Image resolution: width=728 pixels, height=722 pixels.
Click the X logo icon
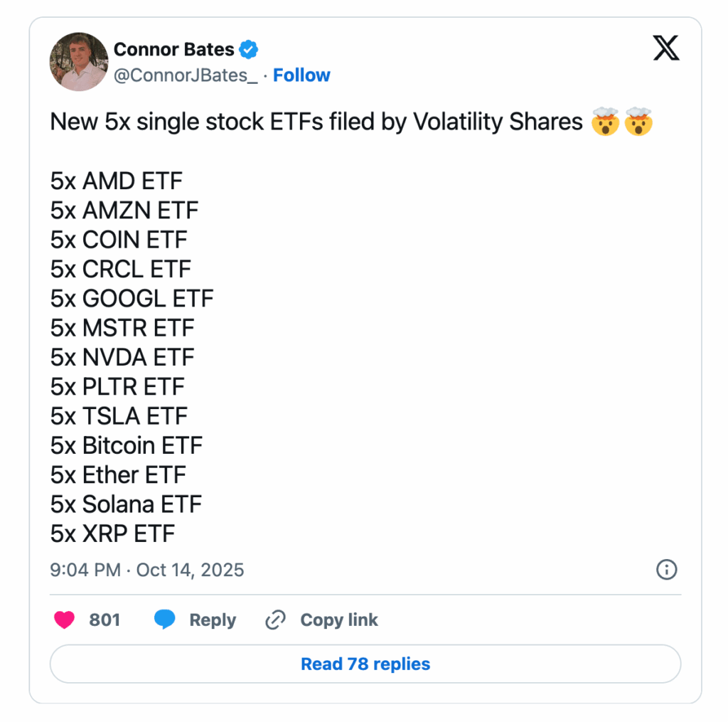click(666, 48)
